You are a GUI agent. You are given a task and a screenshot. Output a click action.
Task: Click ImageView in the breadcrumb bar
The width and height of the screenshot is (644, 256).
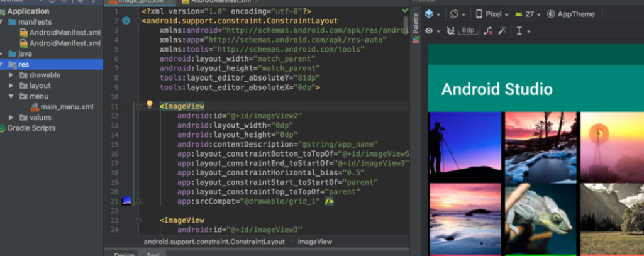(x=315, y=242)
